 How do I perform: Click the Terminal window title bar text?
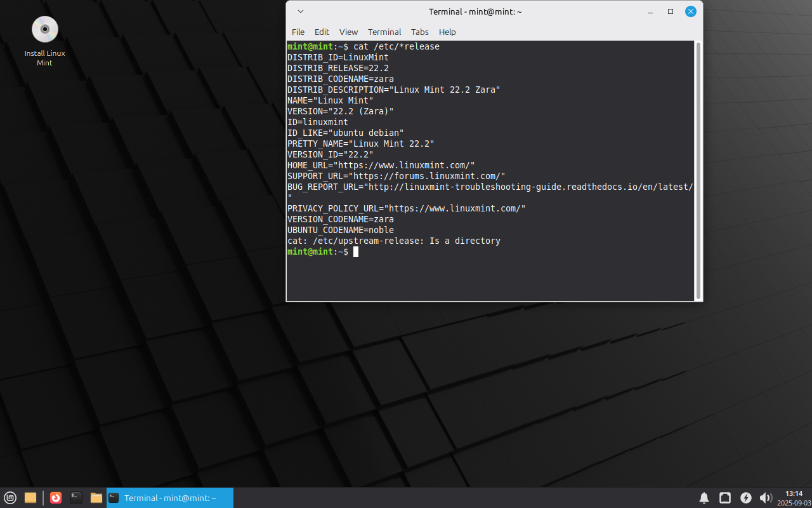475,11
